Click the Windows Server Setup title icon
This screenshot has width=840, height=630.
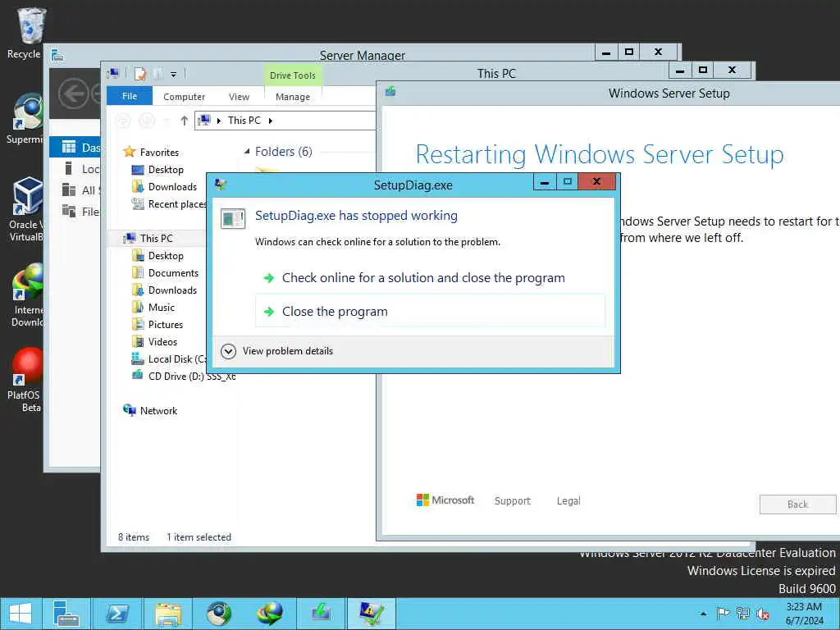[x=390, y=92]
